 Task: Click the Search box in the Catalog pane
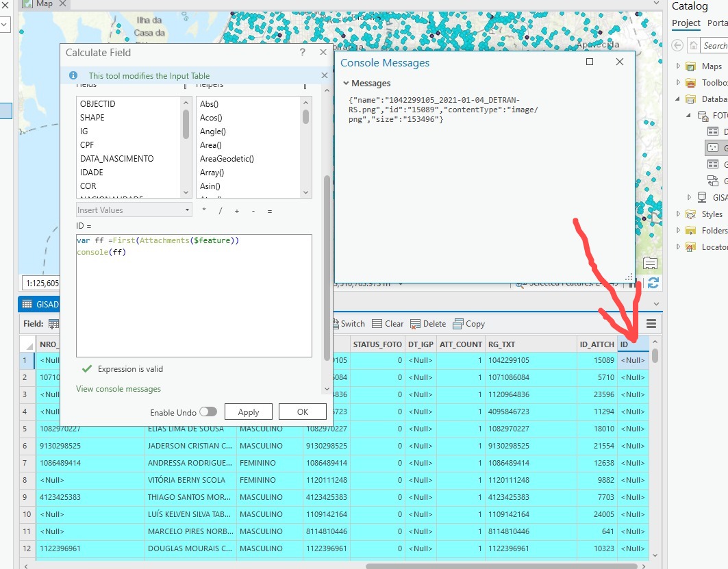[716, 45]
